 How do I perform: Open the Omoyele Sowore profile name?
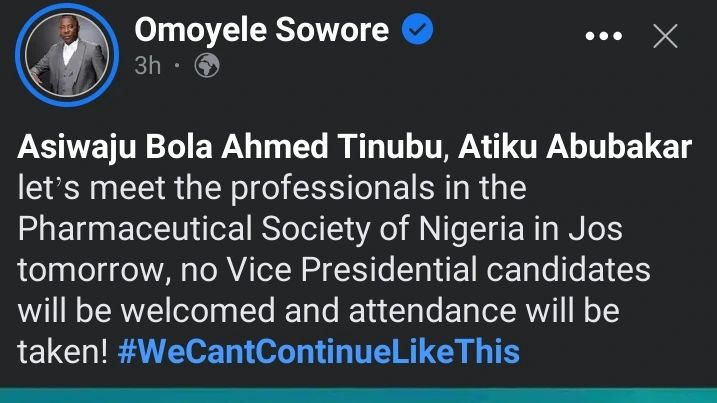261,30
